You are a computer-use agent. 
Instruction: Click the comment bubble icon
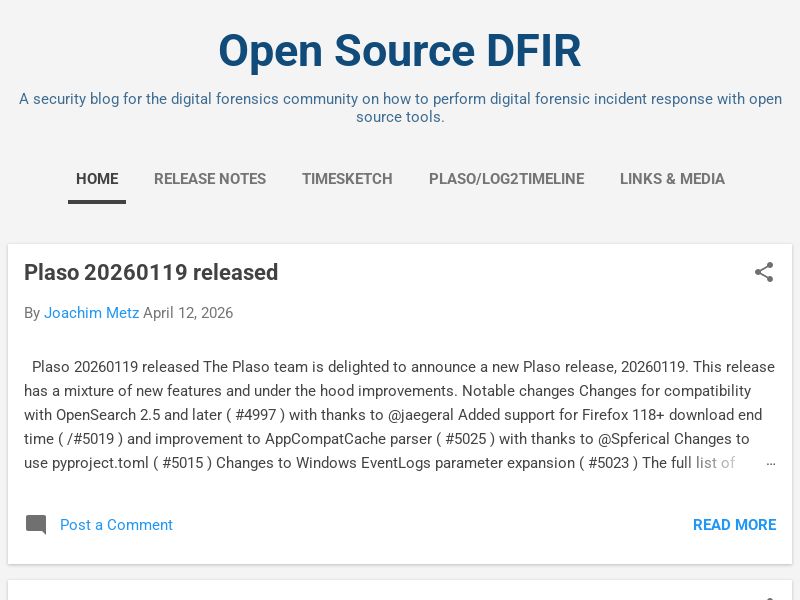[x=36, y=525]
